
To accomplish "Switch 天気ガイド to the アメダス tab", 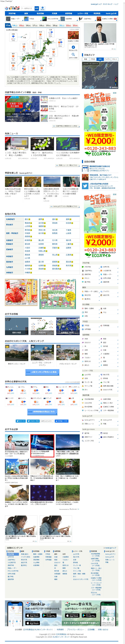I will [107, 59].
